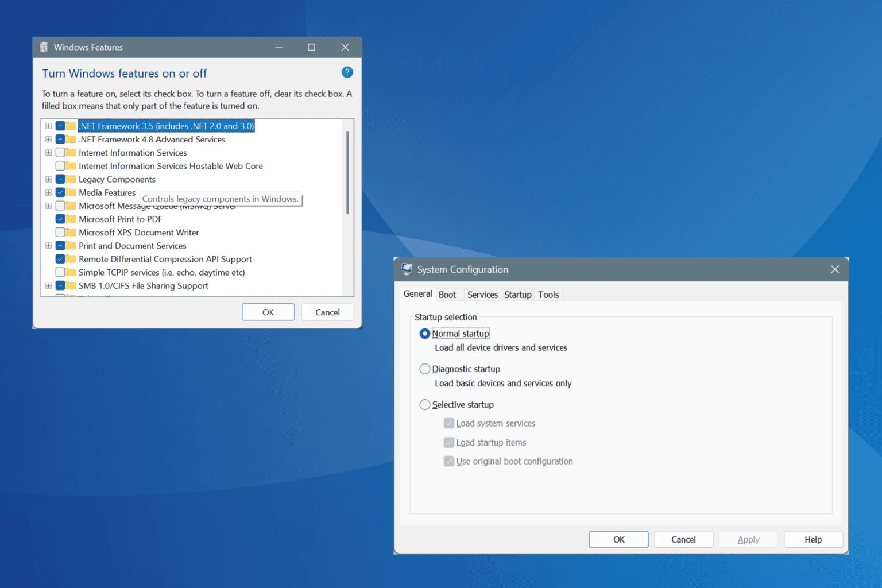
Task: Click folder icon beside Print and Document Services
Action: coord(71,246)
